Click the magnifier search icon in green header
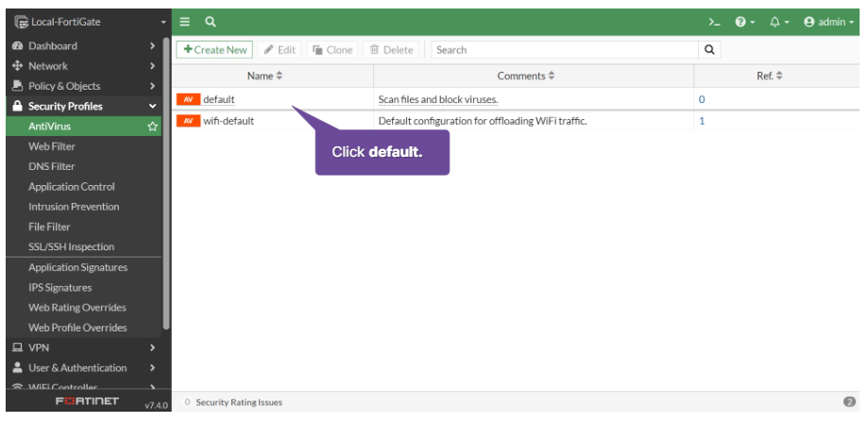This screenshot has width=868, height=423. pos(211,22)
